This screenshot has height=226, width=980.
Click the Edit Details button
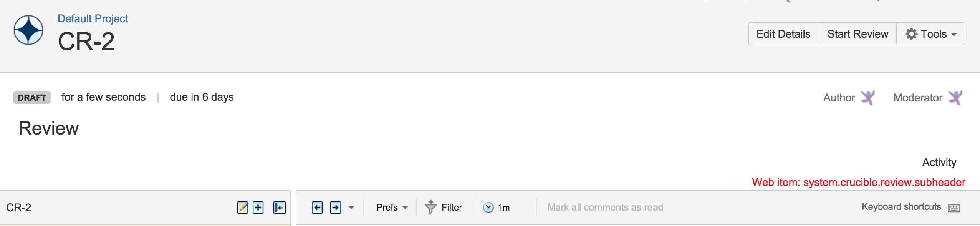pyautogui.click(x=783, y=34)
